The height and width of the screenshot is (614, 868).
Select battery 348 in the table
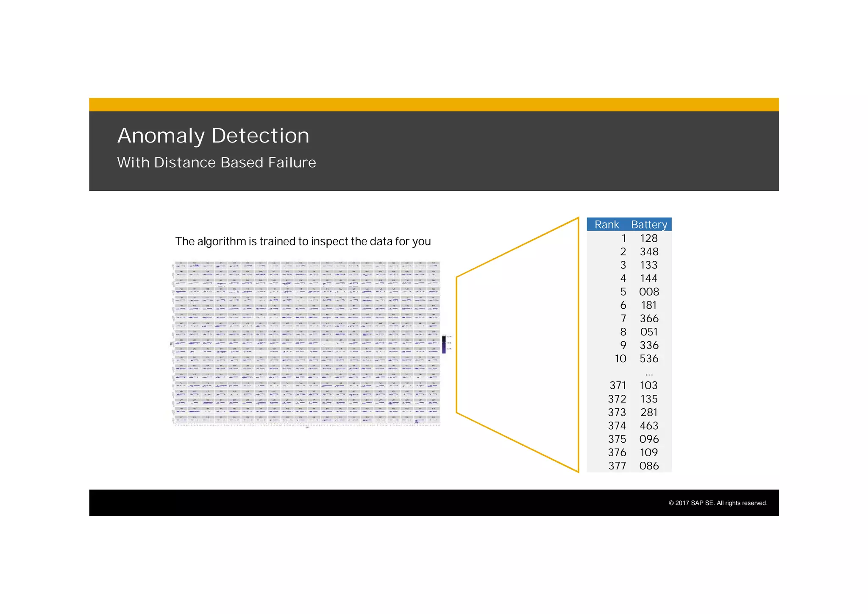click(648, 252)
